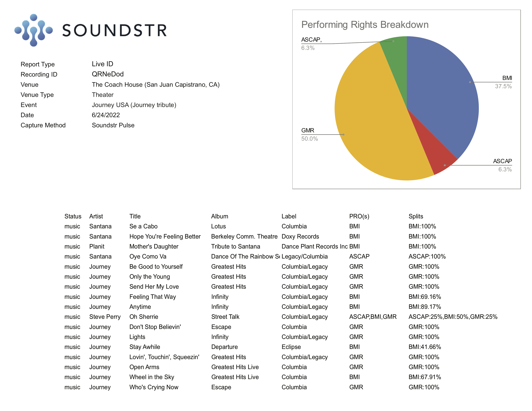The height and width of the screenshot is (411, 532).
Task: Click the Title column header
Action: 135,216
